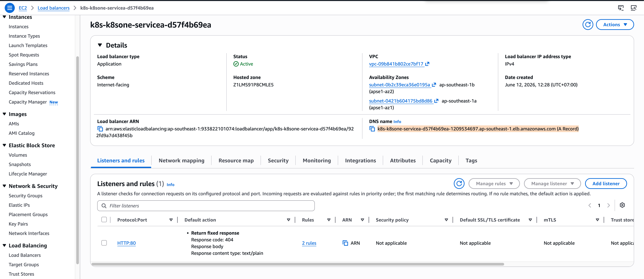Open Volumes in sidebar
Image resolution: width=644 pixels, height=279 pixels.
point(18,155)
